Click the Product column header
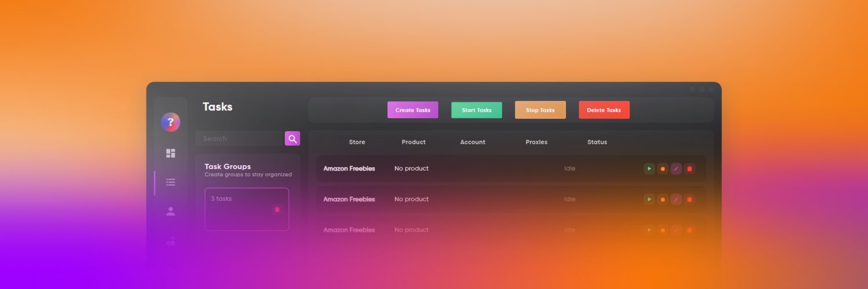Screen dimensions: 868x289 pyautogui.click(x=413, y=142)
